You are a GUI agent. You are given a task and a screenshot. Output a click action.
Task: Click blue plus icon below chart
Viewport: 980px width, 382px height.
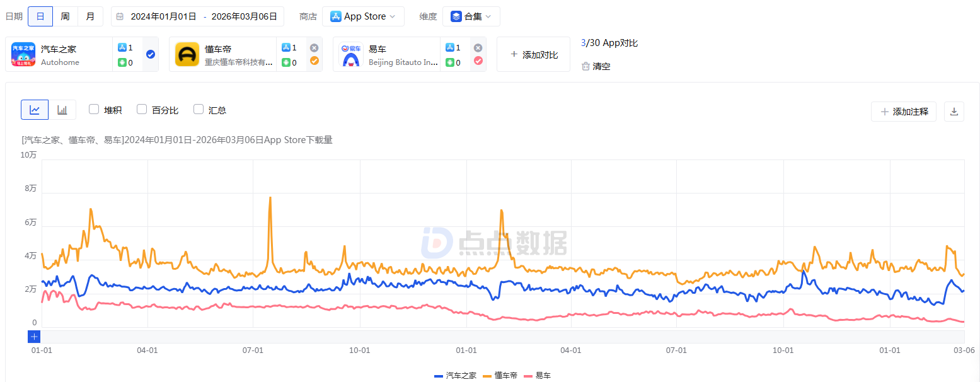[35, 336]
